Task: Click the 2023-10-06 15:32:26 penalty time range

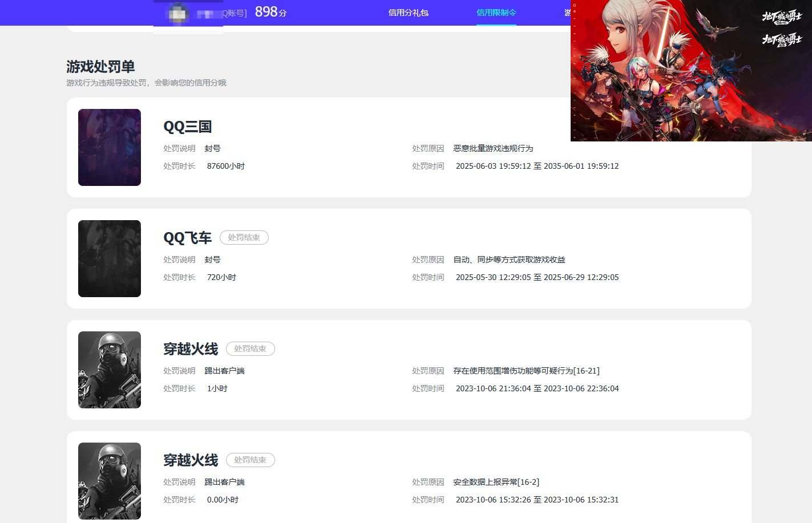Action: pos(537,500)
